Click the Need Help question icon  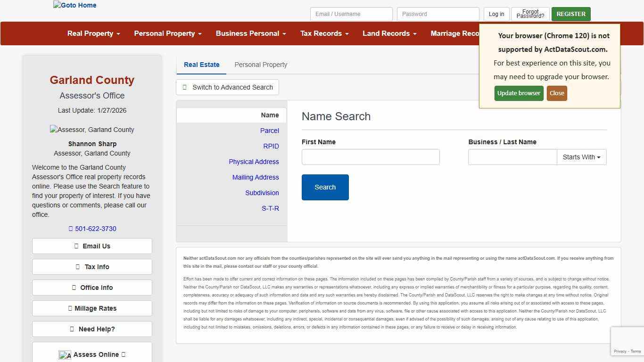coord(71,329)
